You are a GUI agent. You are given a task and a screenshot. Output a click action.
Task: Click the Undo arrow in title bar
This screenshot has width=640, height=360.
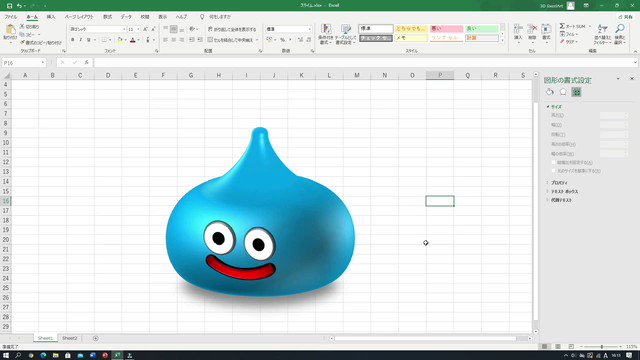(x=19, y=6)
